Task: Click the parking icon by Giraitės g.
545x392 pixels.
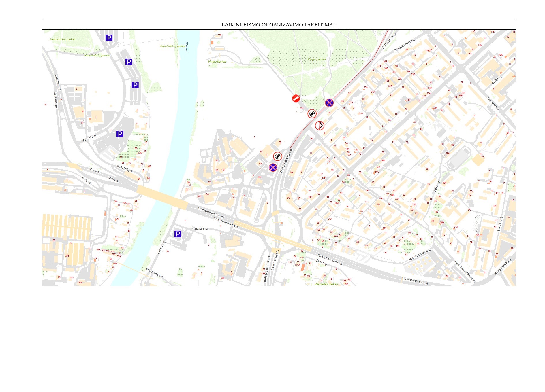Action: coord(178,234)
